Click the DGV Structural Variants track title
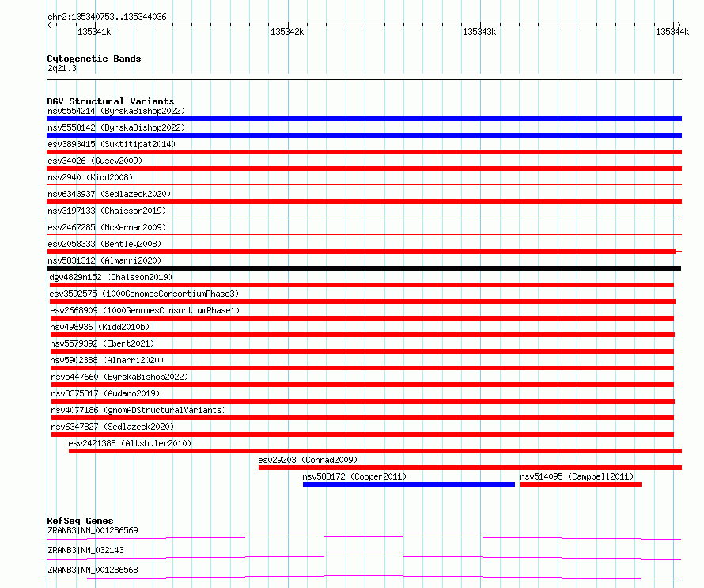Image resolution: width=704 pixels, height=588 pixels. (x=111, y=101)
